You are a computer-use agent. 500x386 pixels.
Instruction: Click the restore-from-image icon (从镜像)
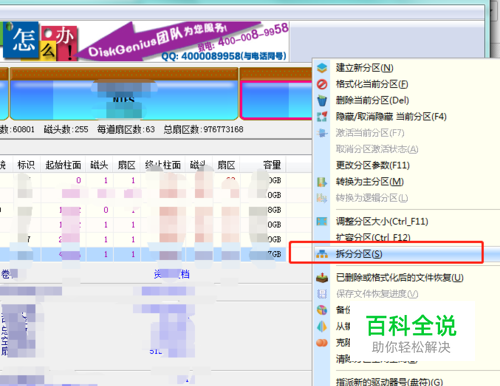(322, 326)
